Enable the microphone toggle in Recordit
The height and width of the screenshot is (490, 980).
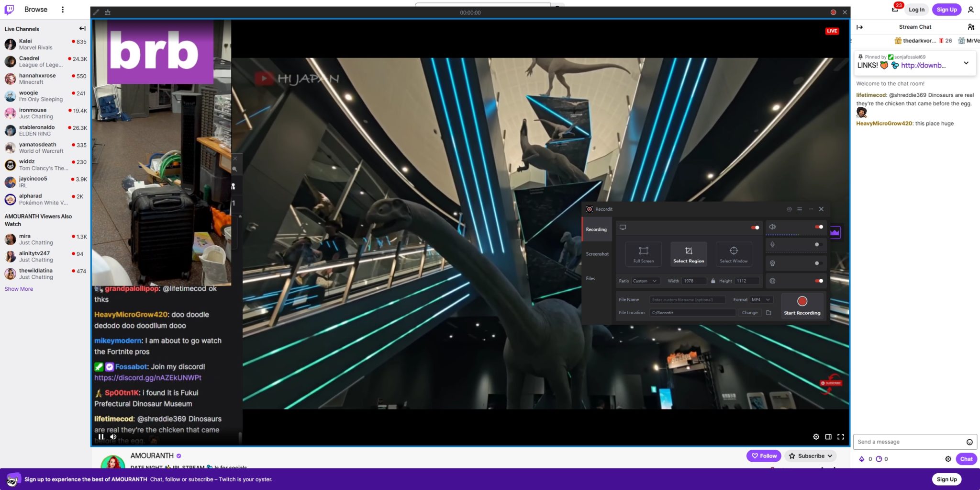coord(818,245)
